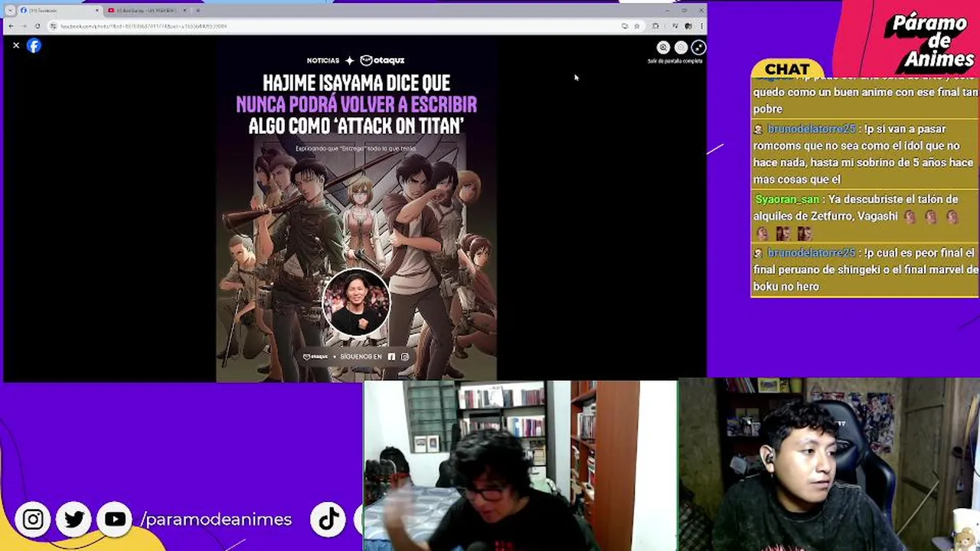Open the browser extensions puzzle icon
The image size is (980, 551).
655,26
